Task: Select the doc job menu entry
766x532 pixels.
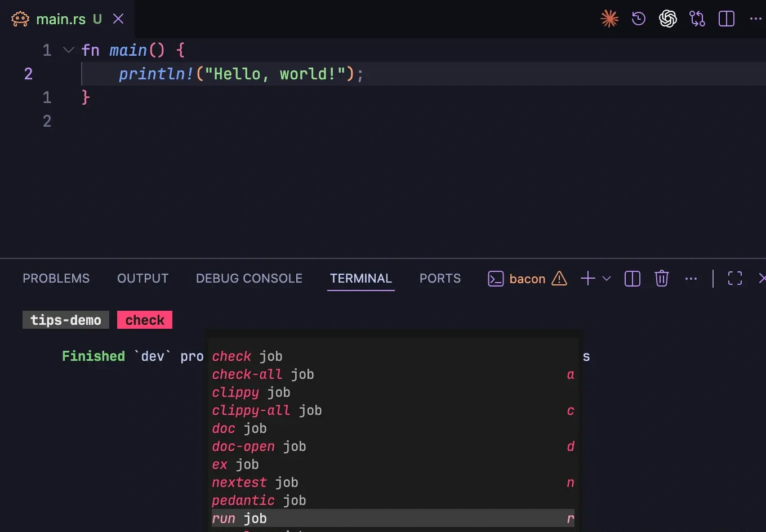Action: 393,428
